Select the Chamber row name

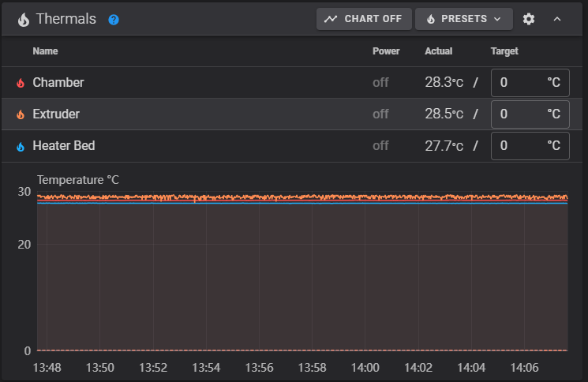(58, 83)
